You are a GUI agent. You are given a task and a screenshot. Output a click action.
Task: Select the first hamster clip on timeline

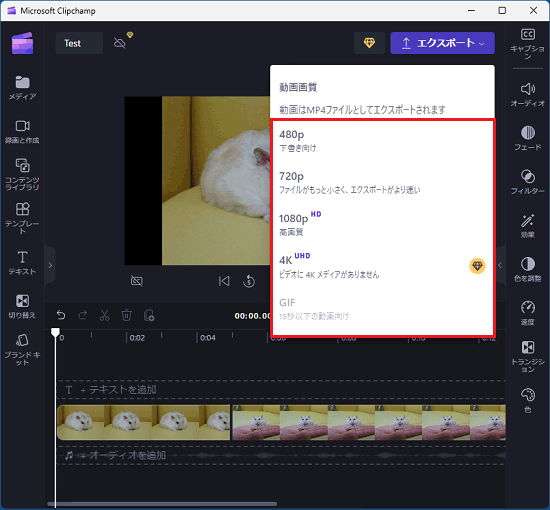pos(143,422)
